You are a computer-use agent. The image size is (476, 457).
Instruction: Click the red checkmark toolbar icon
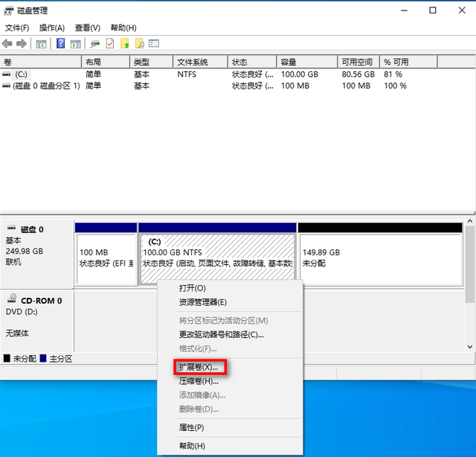pos(110,44)
